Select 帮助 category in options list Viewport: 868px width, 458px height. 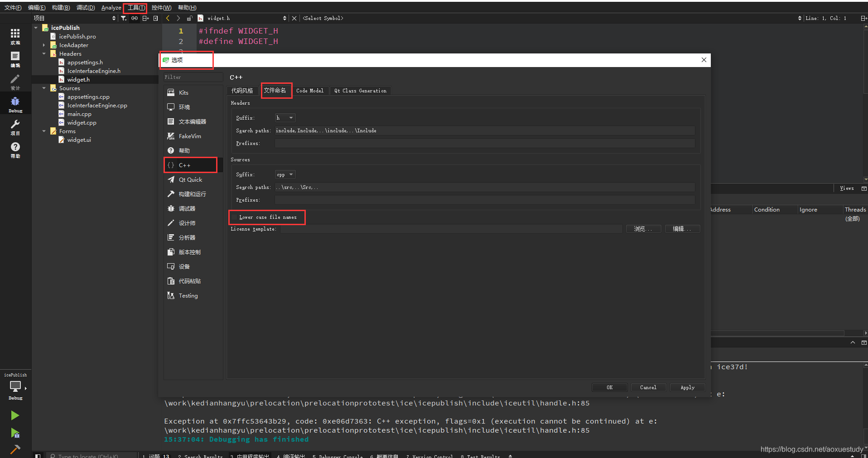click(193, 150)
